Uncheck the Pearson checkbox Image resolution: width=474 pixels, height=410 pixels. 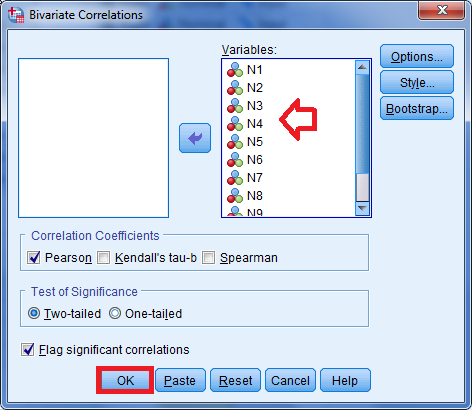click(x=34, y=257)
